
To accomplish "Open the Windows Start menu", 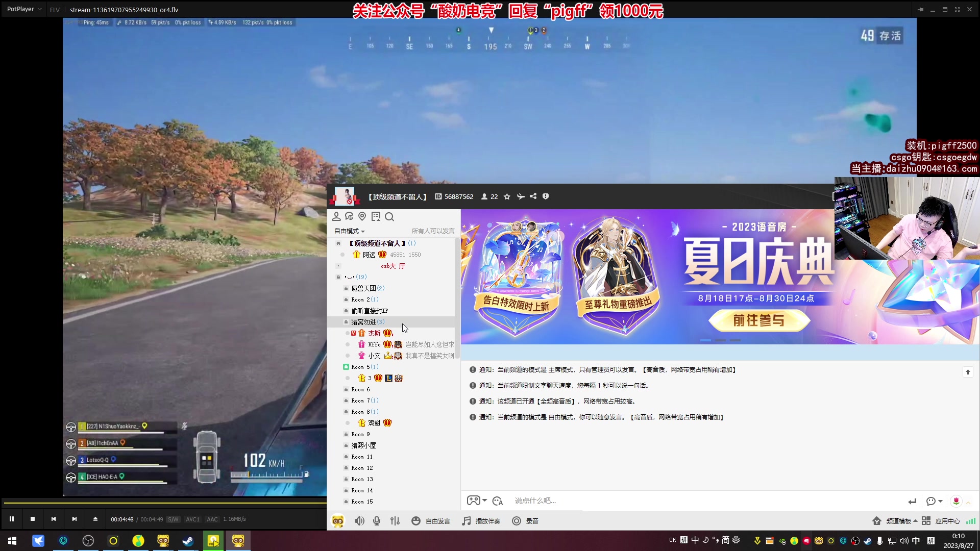I will coord(12,541).
